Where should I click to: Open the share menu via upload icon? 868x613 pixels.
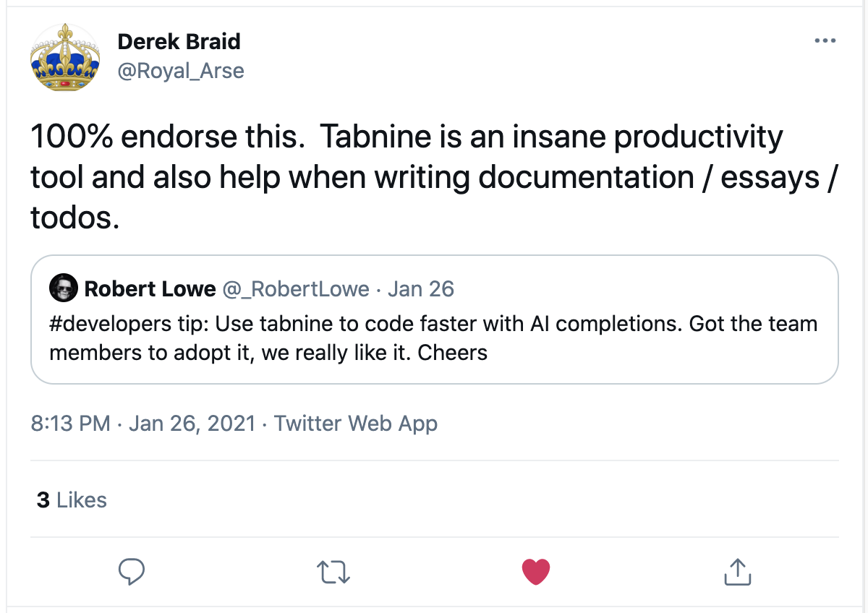coord(736,572)
